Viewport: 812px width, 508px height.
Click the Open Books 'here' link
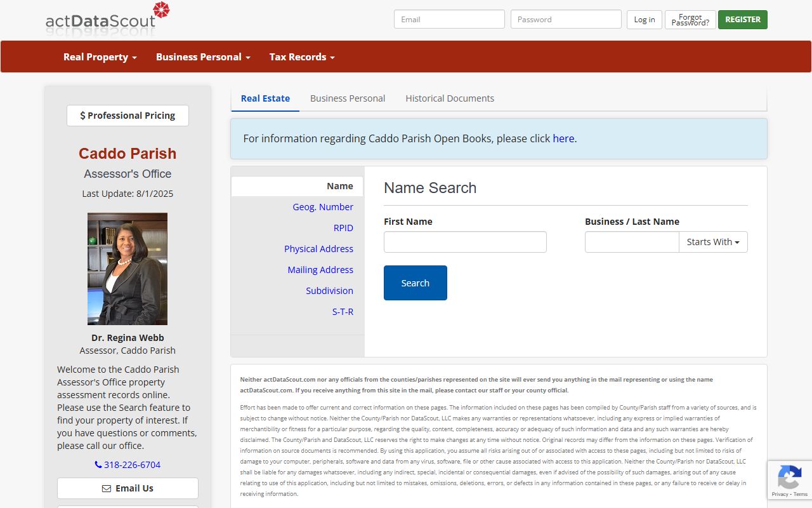[x=563, y=138]
